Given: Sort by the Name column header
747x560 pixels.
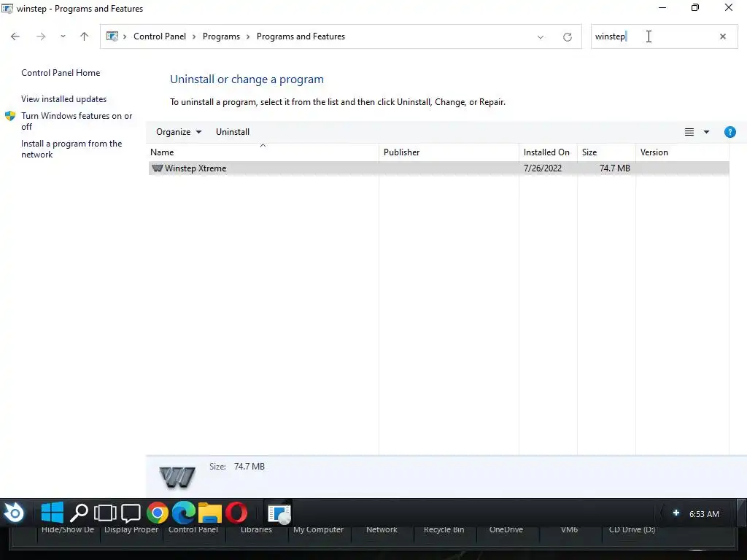Looking at the screenshot, I should pos(263,152).
